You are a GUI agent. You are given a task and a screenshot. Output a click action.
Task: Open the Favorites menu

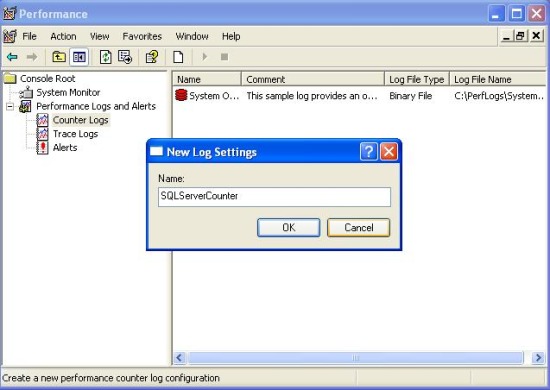click(x=142, y=36)
